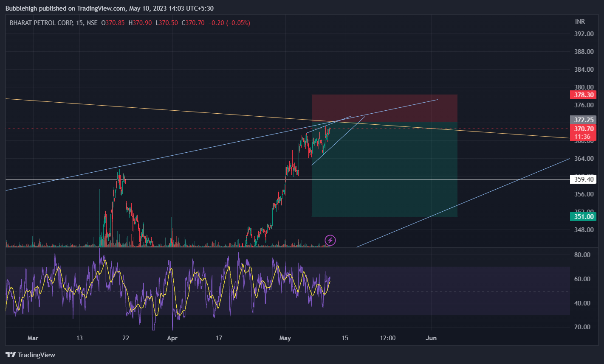Click the C370.70 close value in header
The width and height of the screenshot is (604, 364).
[x=193, y=23]
